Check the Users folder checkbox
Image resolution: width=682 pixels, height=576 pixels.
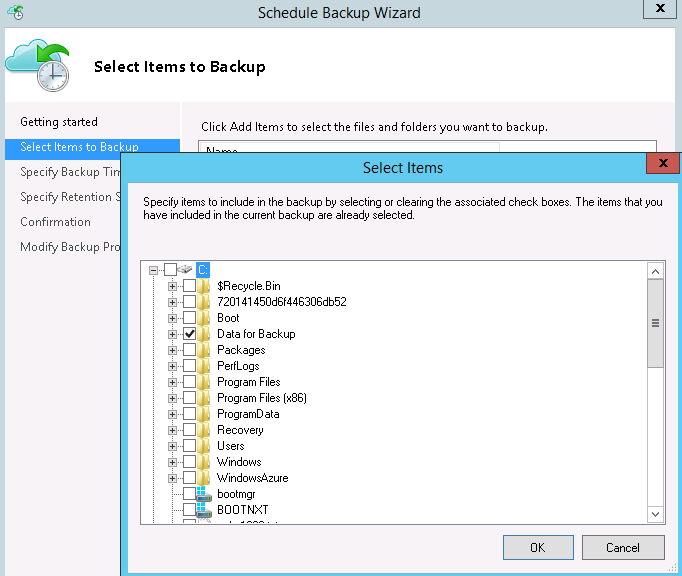[x=190, y=446]
